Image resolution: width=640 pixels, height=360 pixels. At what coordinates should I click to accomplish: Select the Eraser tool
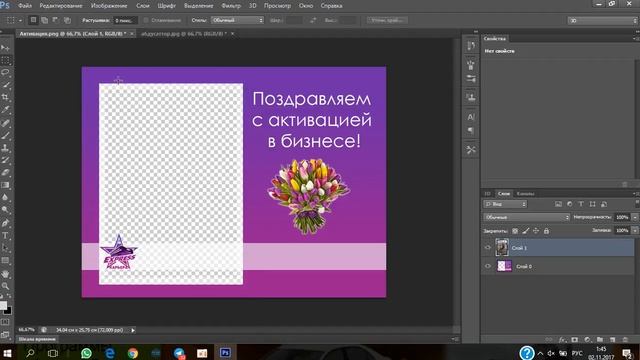(x=5, y=173)
